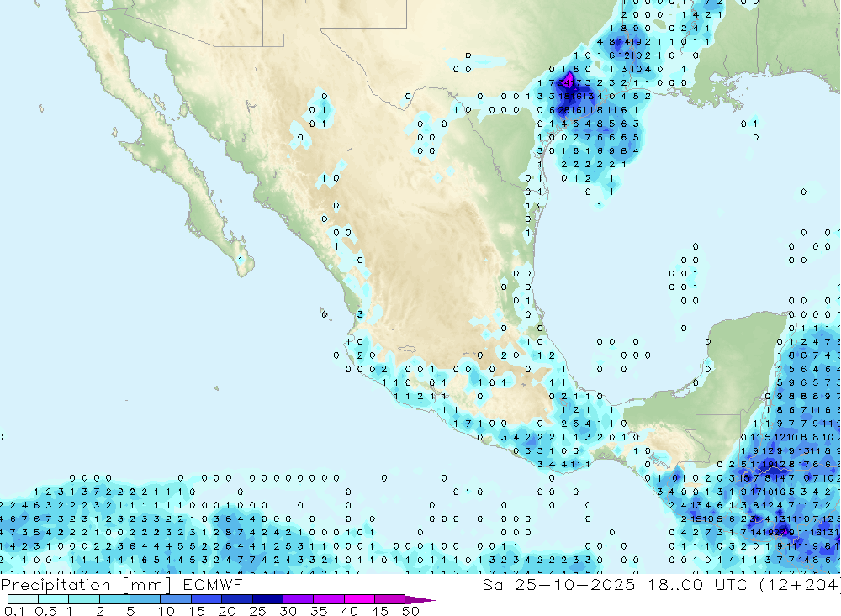Click the '45' legend value label
Viewport: 841px width, 616px height.
[380, 611]
